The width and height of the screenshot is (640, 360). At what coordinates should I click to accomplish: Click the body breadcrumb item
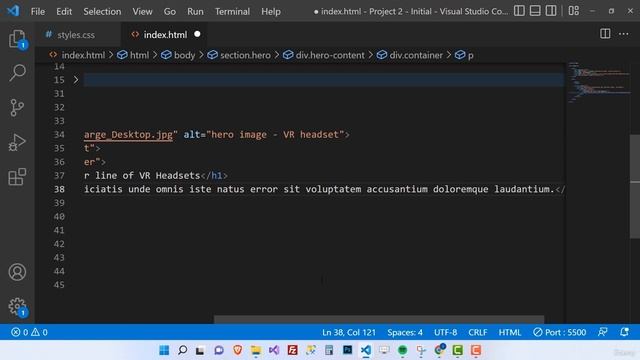pos(178,55)
